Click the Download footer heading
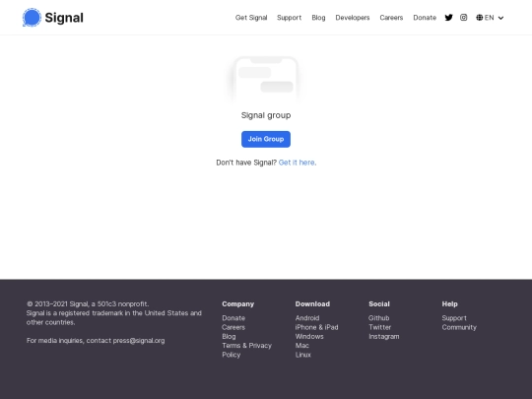The image size is (532, 399). (x=312, y=304)
